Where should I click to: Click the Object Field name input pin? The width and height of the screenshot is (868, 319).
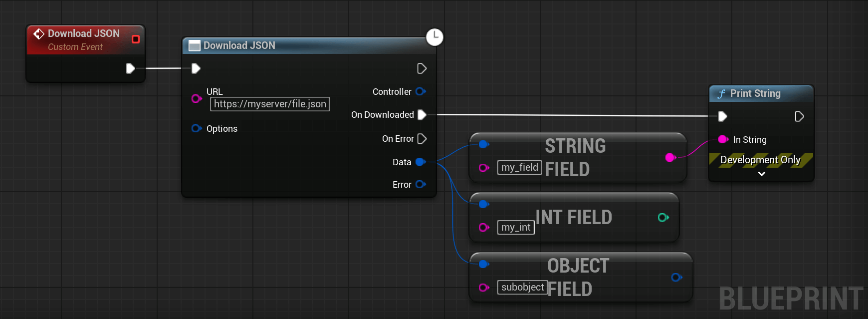pos(483,288)
